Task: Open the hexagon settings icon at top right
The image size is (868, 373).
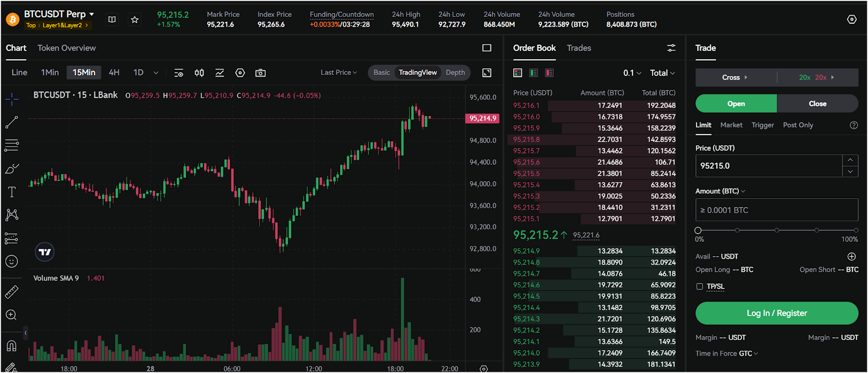Action: [852, 20]
